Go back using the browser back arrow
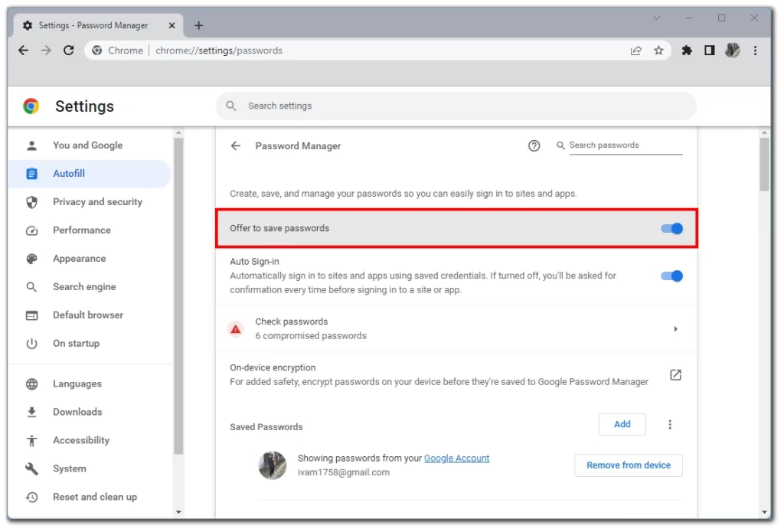This screenshot has width=784, height=532. pos(23,51)
